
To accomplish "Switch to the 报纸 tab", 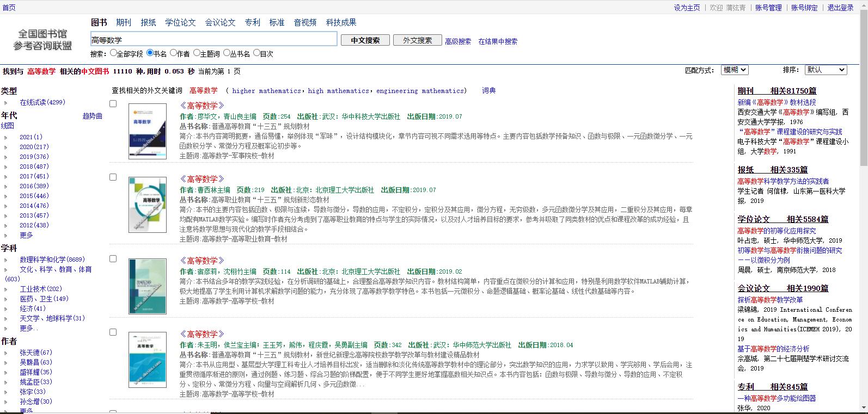I will point(148,22).
